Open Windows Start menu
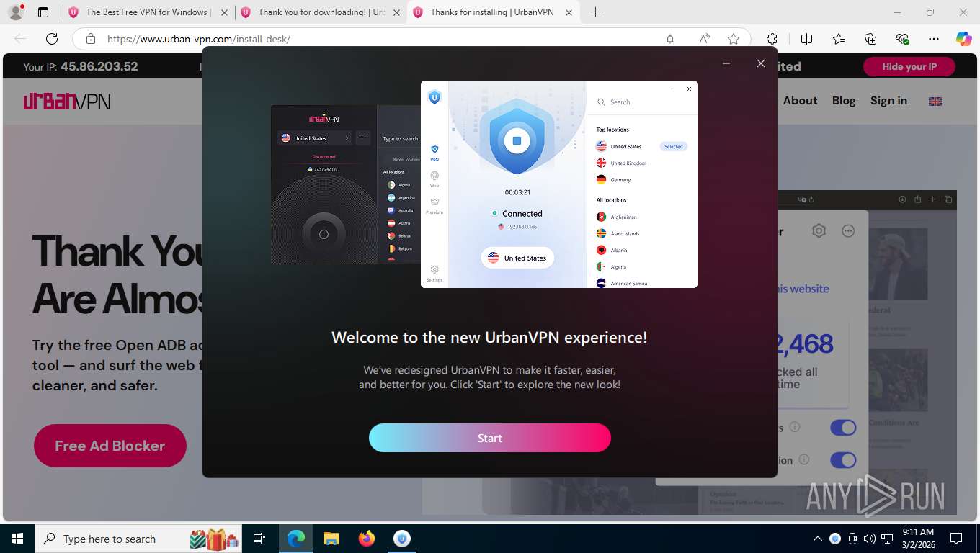980x553 pixels. click(x=17, y=539)
